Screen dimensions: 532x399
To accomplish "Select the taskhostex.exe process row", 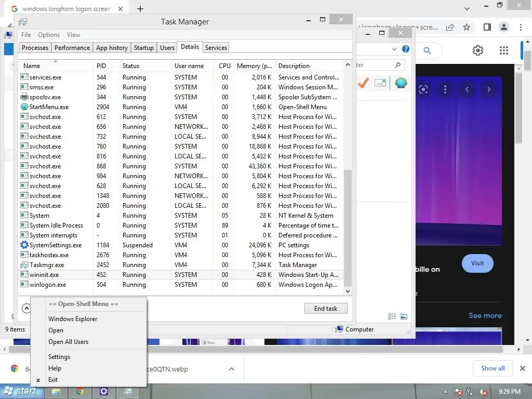I will (181, 255).
